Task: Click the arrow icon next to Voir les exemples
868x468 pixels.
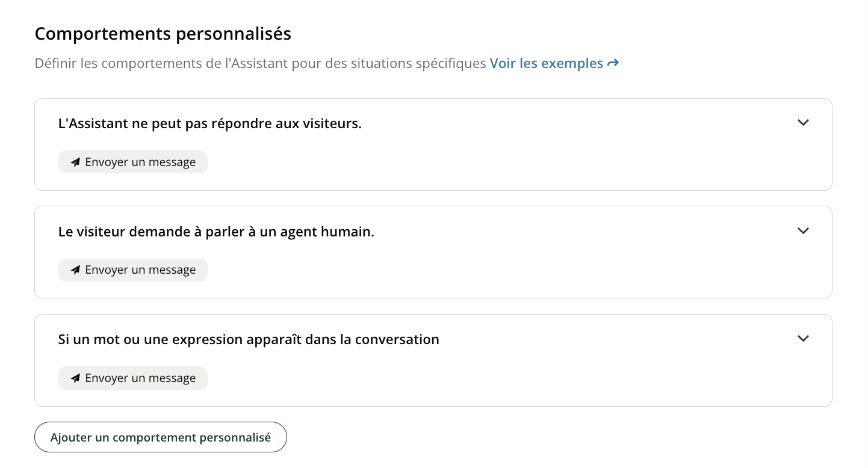Action: coord(613,63)
